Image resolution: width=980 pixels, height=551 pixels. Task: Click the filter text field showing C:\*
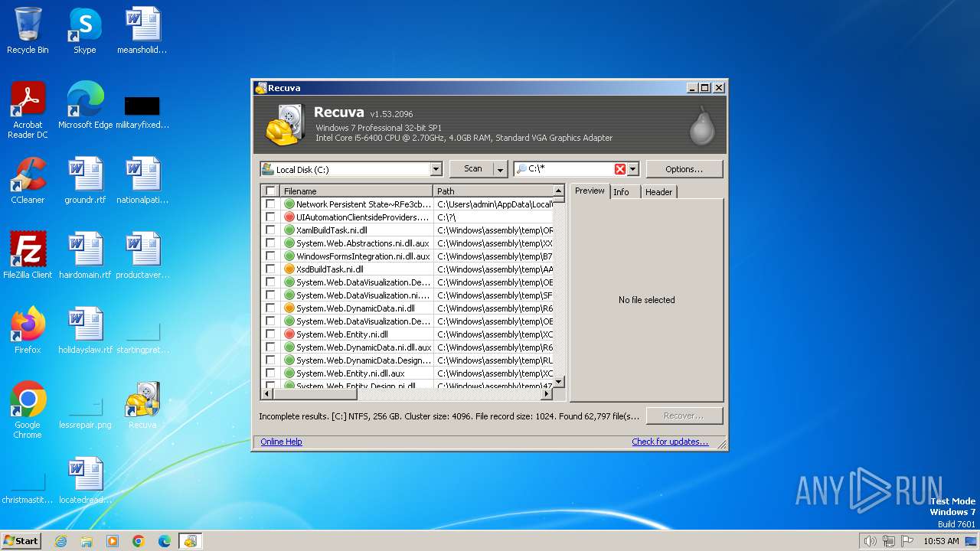(570, 169)
